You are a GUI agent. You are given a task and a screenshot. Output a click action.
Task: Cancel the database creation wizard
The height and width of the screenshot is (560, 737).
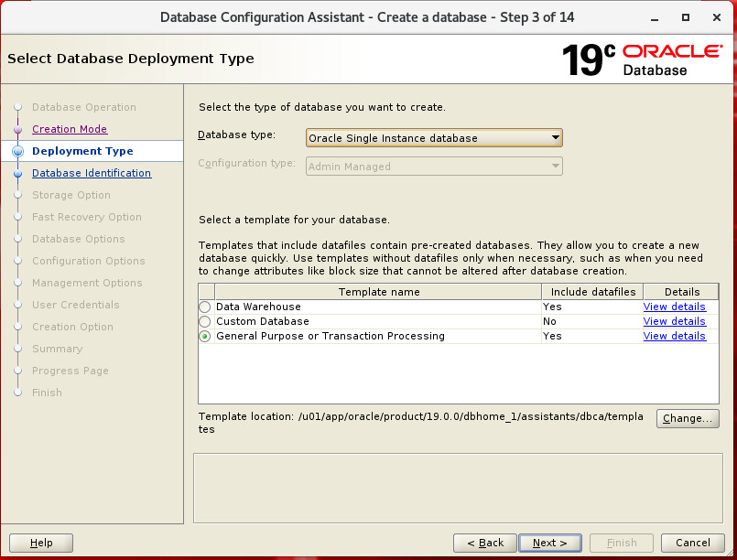tap(693, 543)
